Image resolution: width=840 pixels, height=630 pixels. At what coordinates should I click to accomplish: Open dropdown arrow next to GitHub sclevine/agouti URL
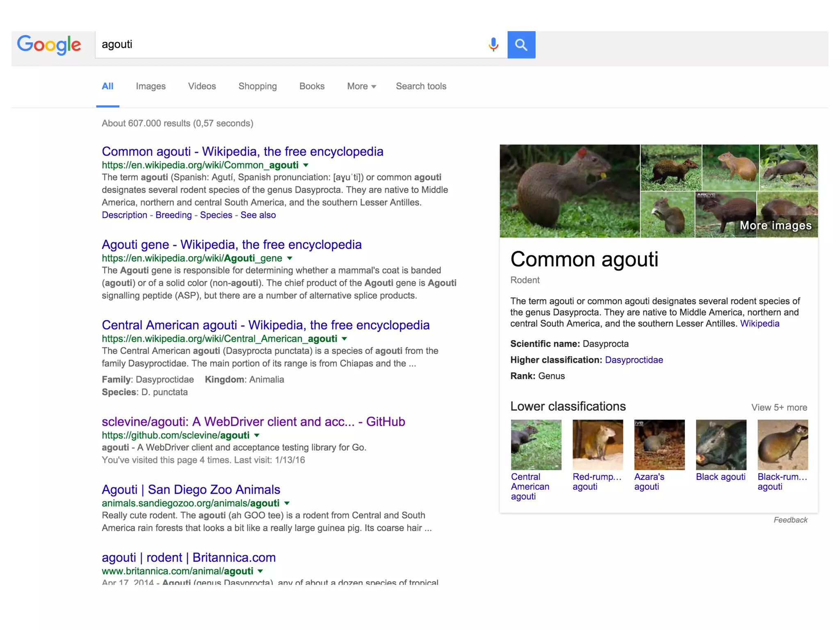(x=257, y=435)
